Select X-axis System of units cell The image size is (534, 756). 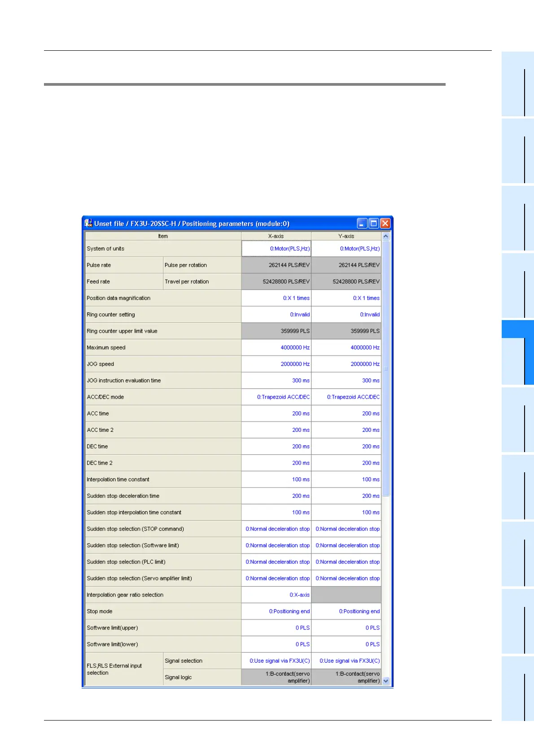click(x=276, y=249)
